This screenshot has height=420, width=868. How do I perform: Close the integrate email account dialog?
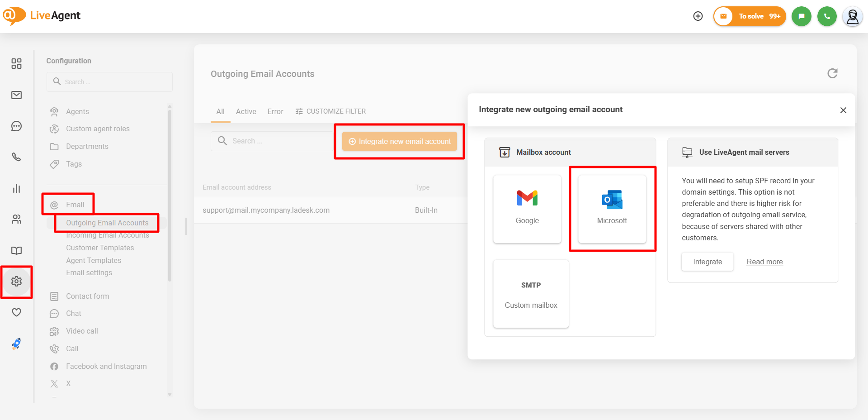[843, 110]
